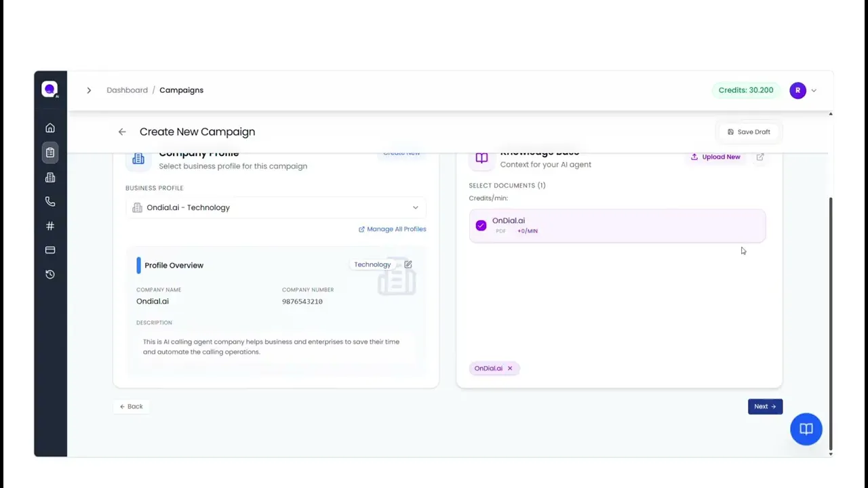Open Manage All Profiles link
Image resolution: width=868 pixels, height=488 pixels.
pyautogui.click(x=393, y=229)
